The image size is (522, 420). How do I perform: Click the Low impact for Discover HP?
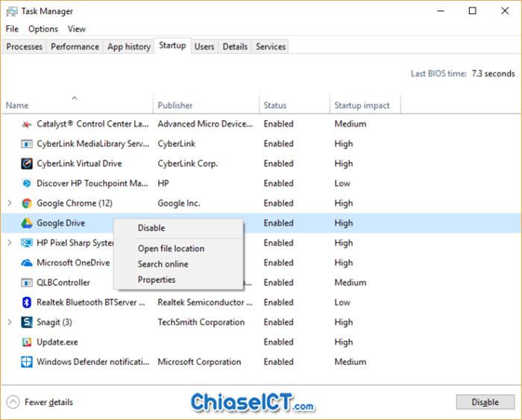pyautogui.click(x=342, y=184)
